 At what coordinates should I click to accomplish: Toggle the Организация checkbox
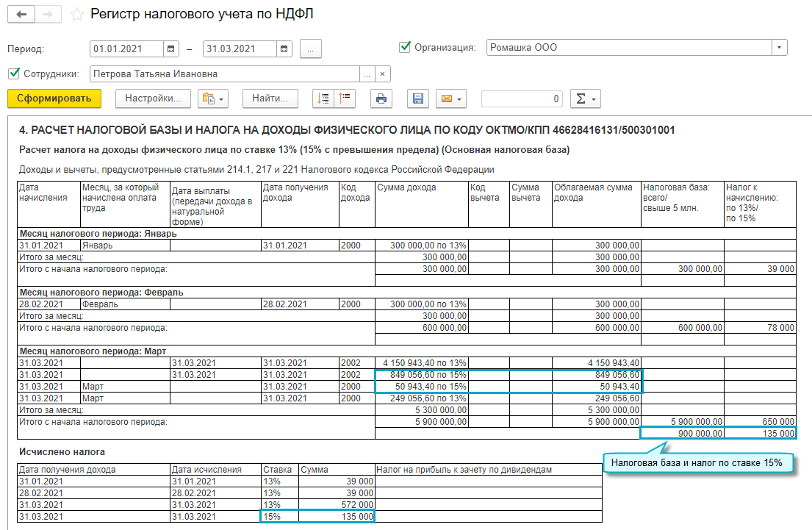coord(405,48)
